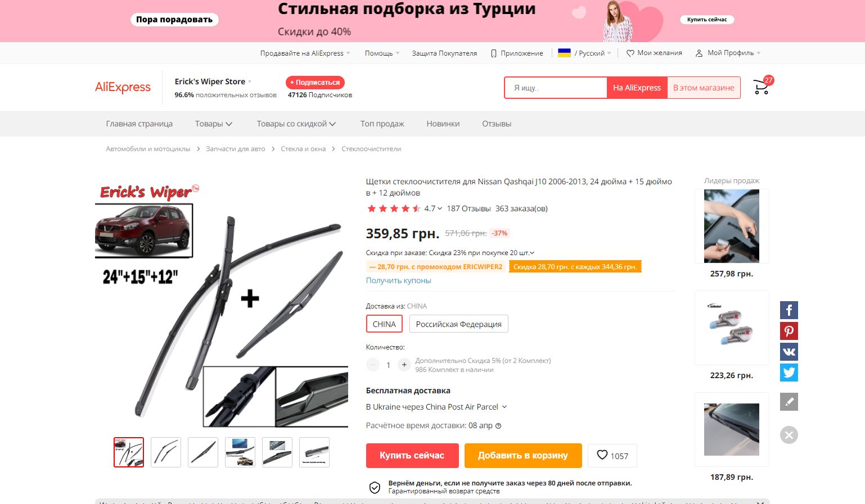Go to the Отзывы tab
This screenshot has width=865, height=504.
tap(497, 124)
